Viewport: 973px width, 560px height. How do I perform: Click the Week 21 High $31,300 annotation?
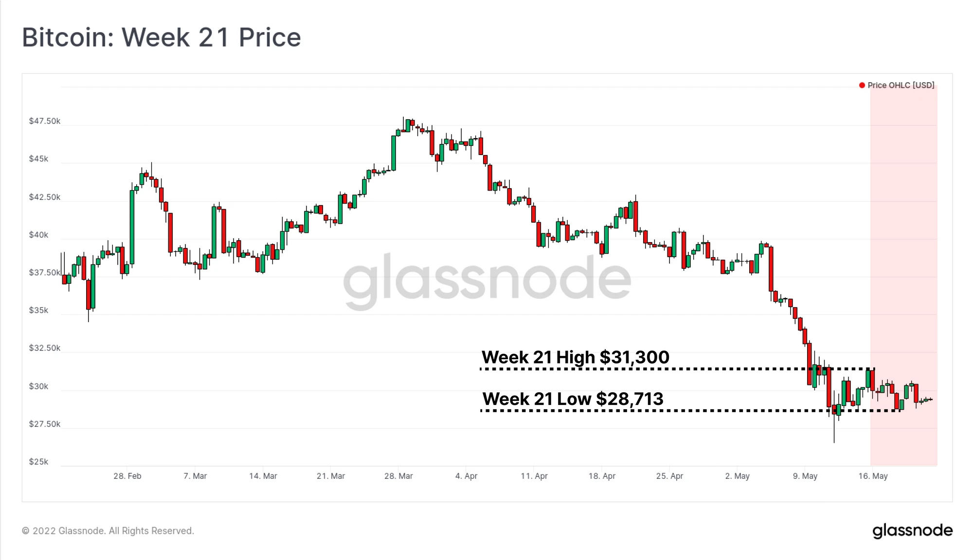coord(576,357)
